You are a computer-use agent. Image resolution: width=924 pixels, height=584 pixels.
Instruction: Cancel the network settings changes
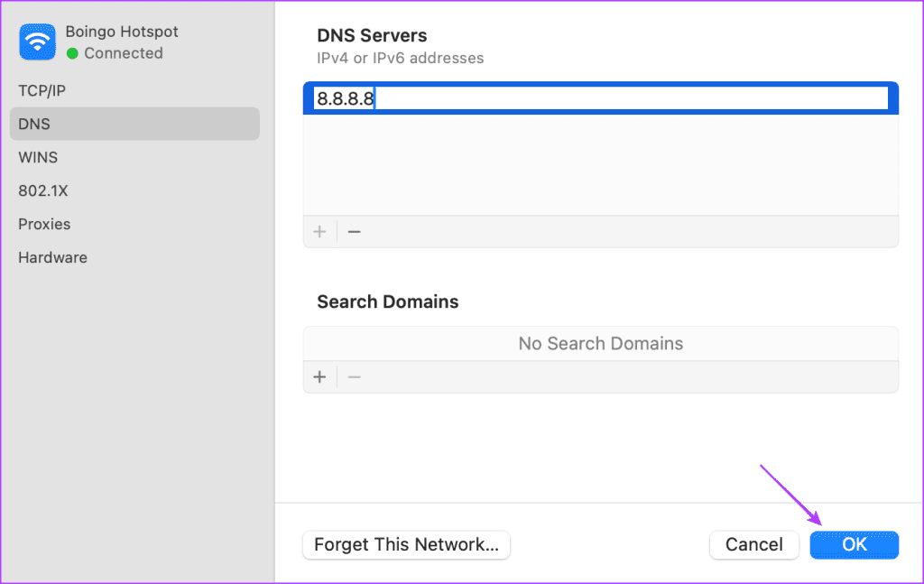pyautogui.click(x=754, y=544)
